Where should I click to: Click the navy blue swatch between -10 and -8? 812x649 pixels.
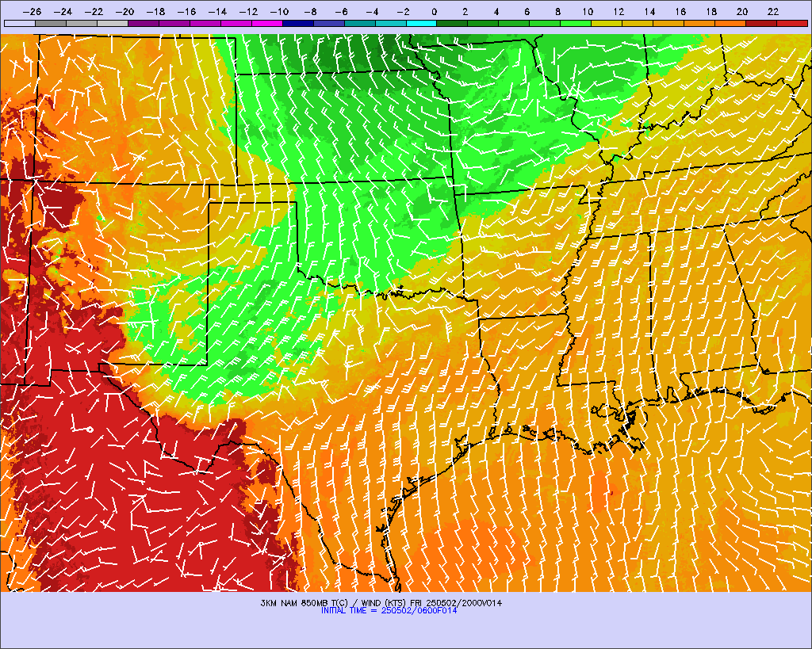[x=298, y=23]
